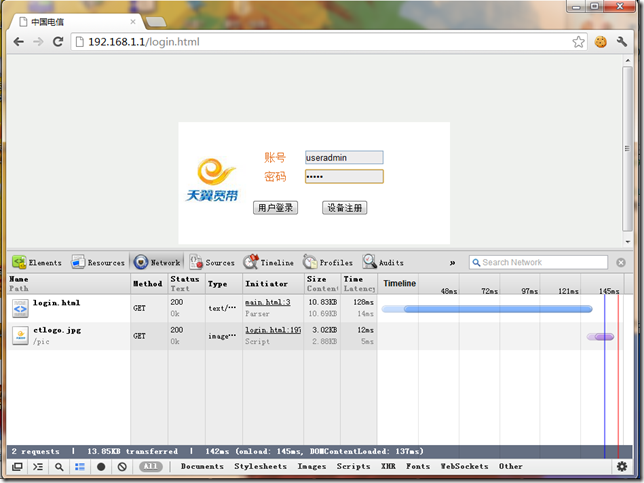
Task: Select the Network panel tab
Action: tap(157, 262)
